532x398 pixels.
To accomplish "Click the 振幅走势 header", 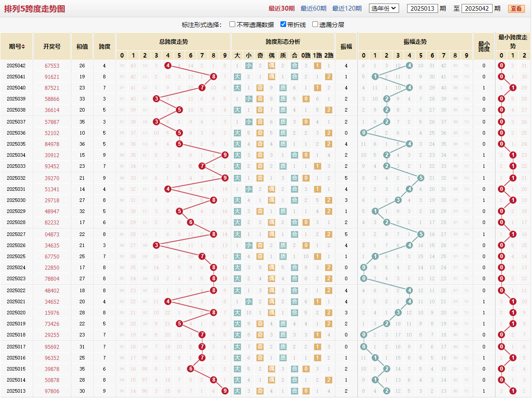I will (415, 42).
